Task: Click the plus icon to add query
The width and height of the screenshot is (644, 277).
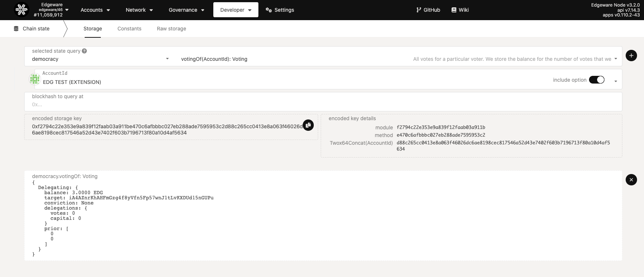Action: click(631, 56)
